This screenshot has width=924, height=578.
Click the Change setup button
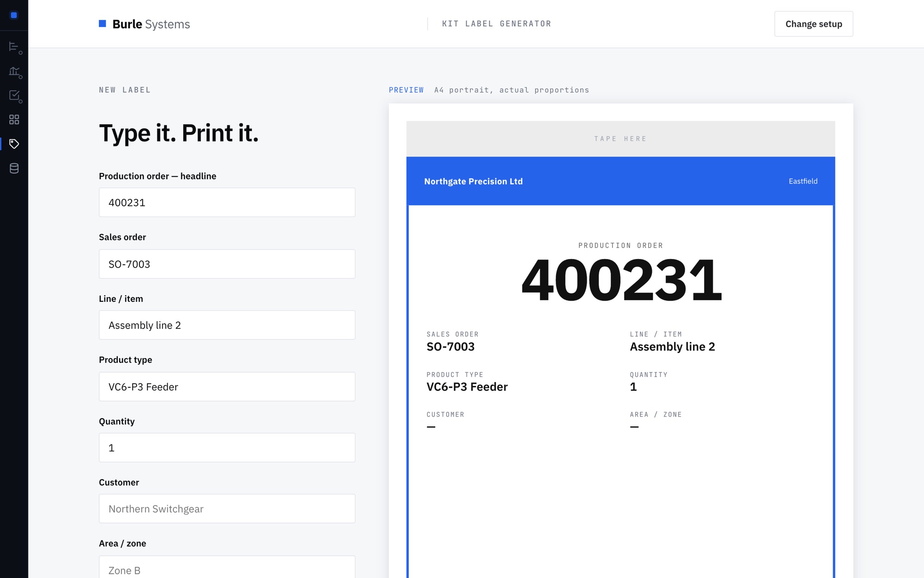[x=814, y=24]
